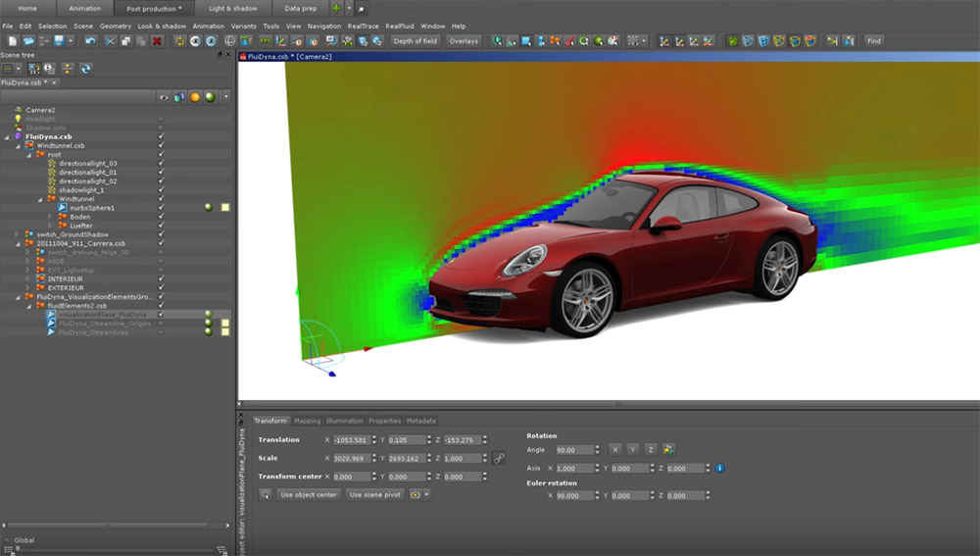Click the Use object center button
Viewport: 980px width, 556px height.
coord(308,494)
